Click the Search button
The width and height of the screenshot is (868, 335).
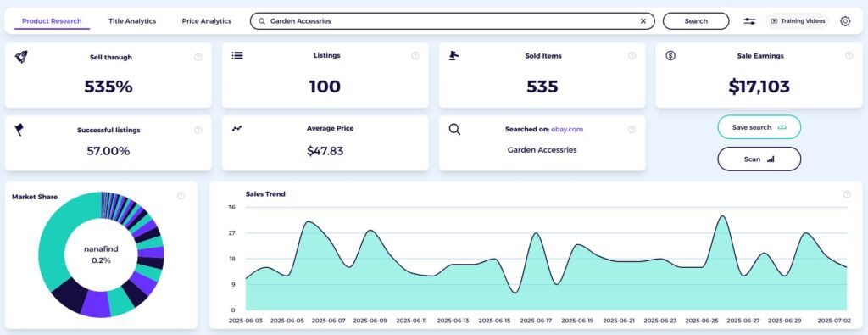point(696,21)
